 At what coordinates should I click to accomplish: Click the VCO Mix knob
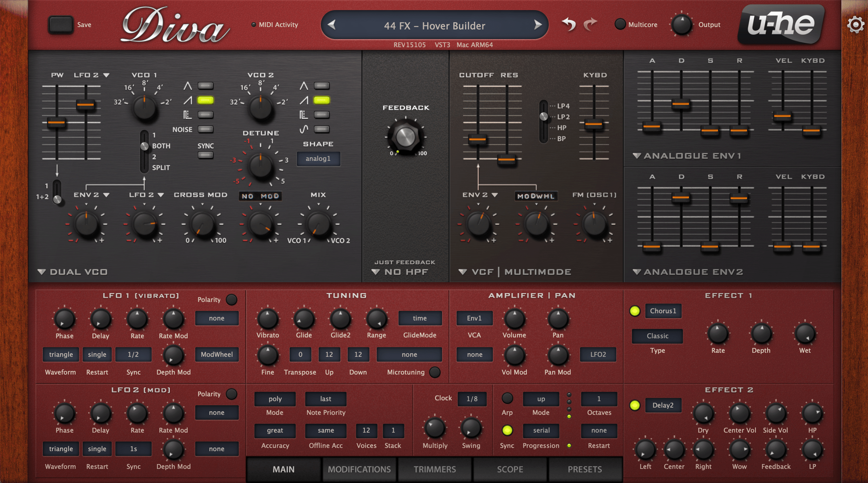pyautogui.click(x=318, y=224)
